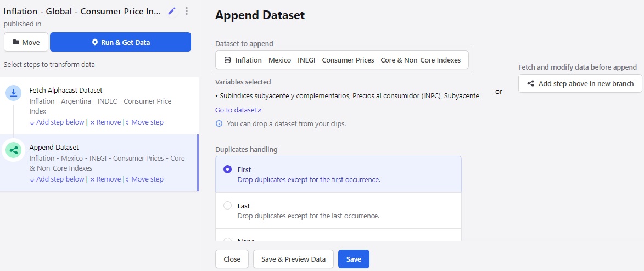Remove the Fetch Alphacast Dataset step
This screenshot has width=644, height=271.
tap(105, 122)
